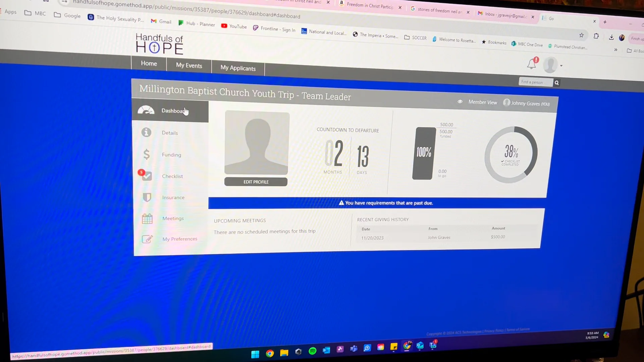
Task: Click the Checklist checkmark icon in sidebar
Action: pos(147,176)
